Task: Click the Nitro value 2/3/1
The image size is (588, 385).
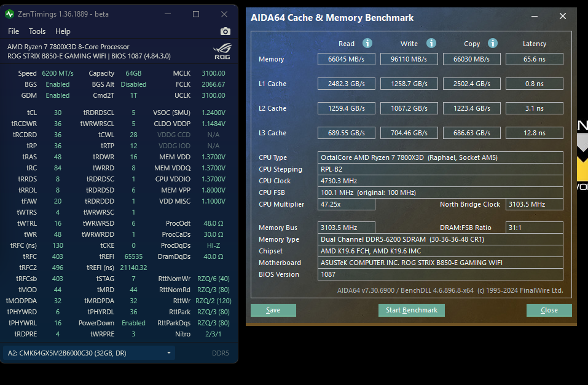Action: coord(213,334)
